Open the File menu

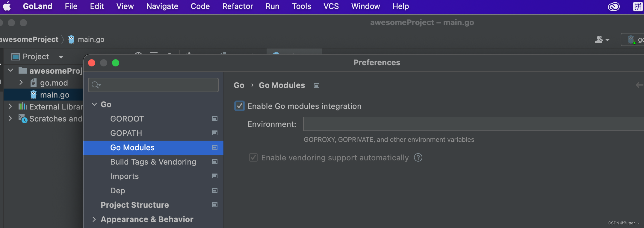click(x=71, y=6)
